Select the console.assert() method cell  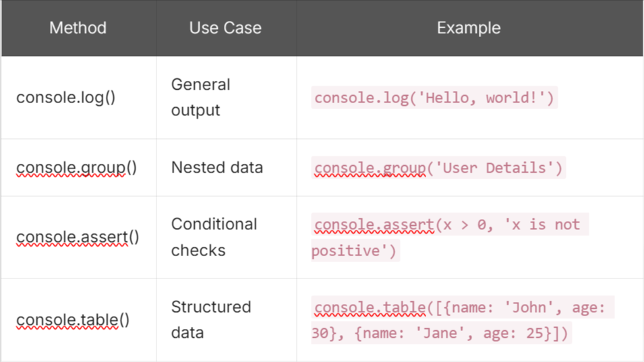click(78, 237)
